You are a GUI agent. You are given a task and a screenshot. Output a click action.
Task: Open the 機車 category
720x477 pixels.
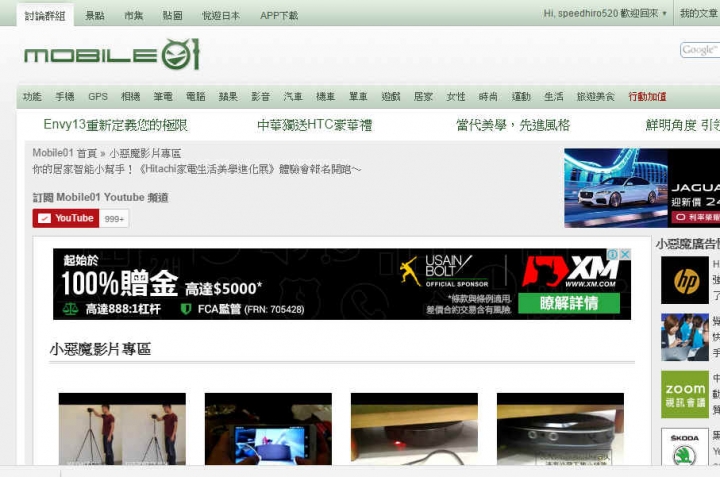pyautogui.click(x=326, y=96)
